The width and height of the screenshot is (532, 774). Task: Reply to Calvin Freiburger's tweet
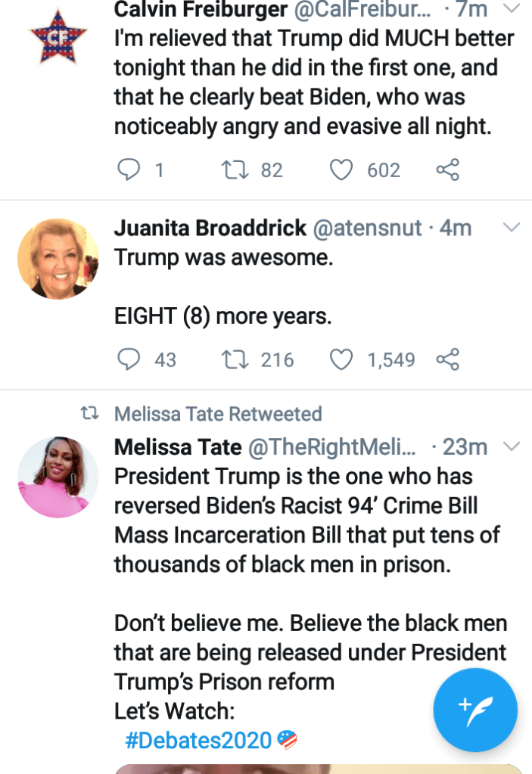pos(129,169)
